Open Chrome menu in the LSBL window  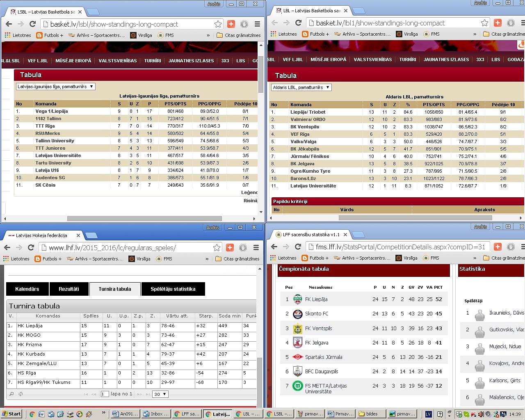(257, 24)
